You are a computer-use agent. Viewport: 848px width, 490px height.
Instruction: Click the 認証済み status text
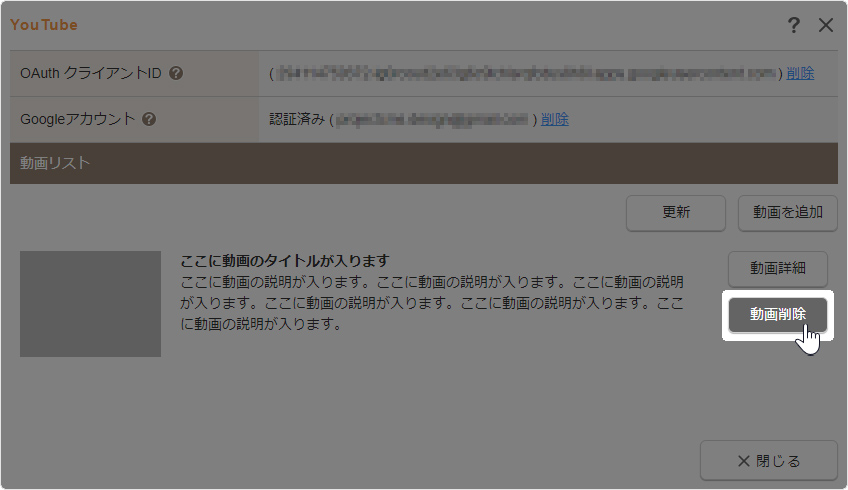pos(297,119)
